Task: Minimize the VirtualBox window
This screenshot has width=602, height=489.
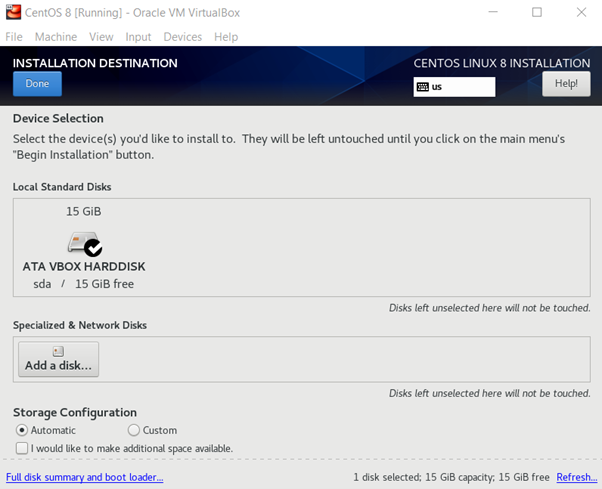Action: coord(490,13)
